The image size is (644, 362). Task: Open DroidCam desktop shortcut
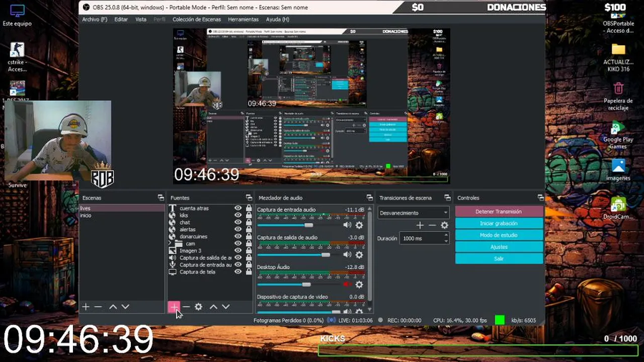click(x=618, y=208)
